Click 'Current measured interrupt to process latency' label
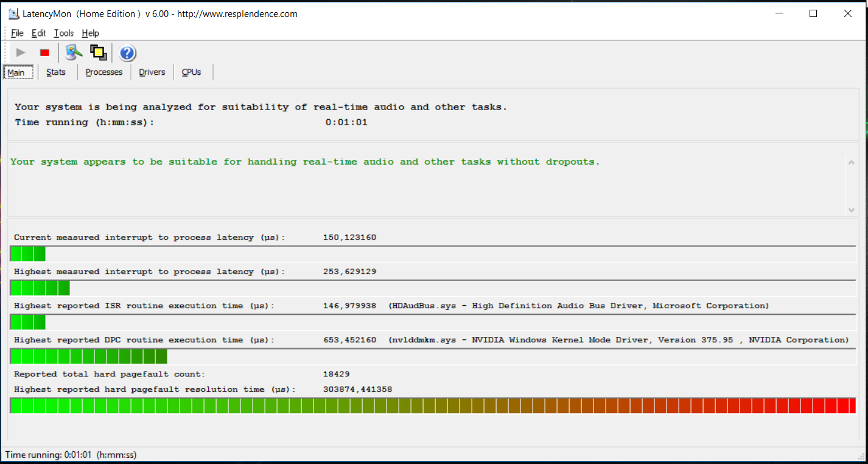This screenshot has width=868, height=464. 149,237
